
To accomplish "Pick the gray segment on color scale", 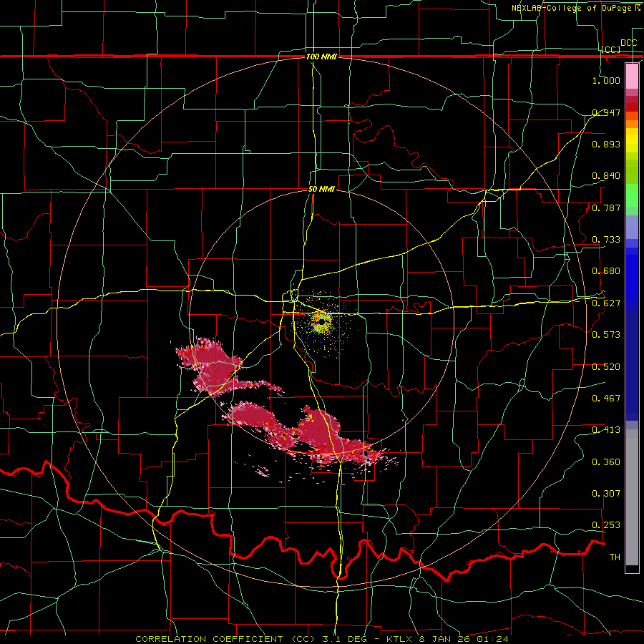I will click(x=632, y=497).
